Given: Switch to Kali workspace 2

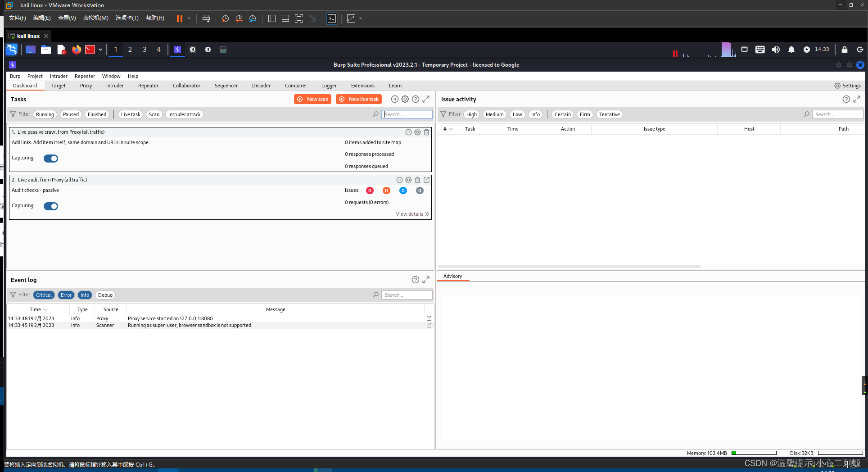Looking at the screenshot, I should [130, 50].
